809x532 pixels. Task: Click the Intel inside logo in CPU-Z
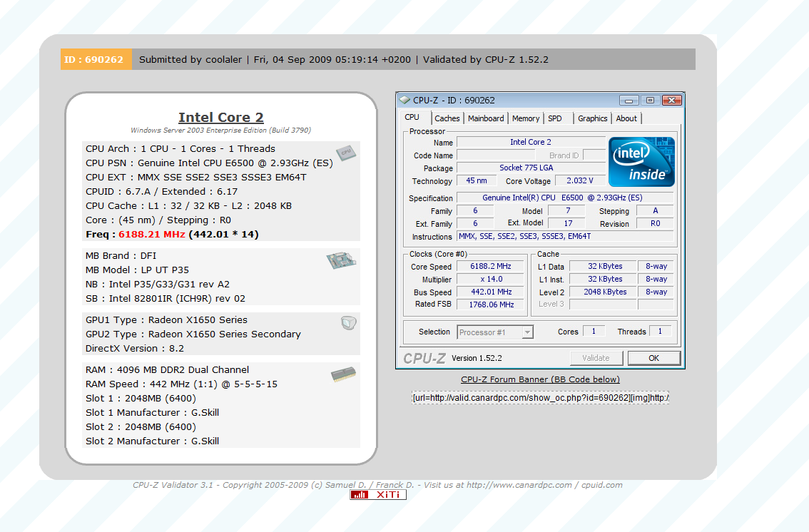click(641, 162)
